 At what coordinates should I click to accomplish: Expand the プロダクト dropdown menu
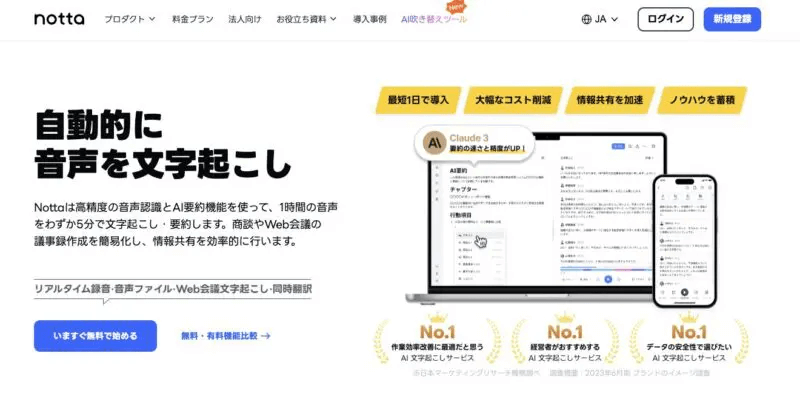tap(130, 19)
